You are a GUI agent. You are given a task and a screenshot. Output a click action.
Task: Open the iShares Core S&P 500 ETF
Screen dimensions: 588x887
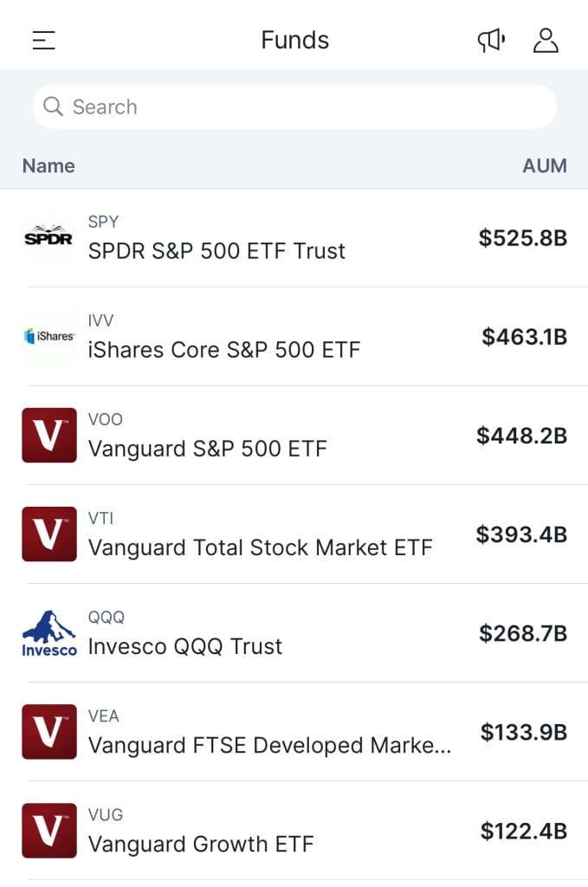click(x=223, y=350)
